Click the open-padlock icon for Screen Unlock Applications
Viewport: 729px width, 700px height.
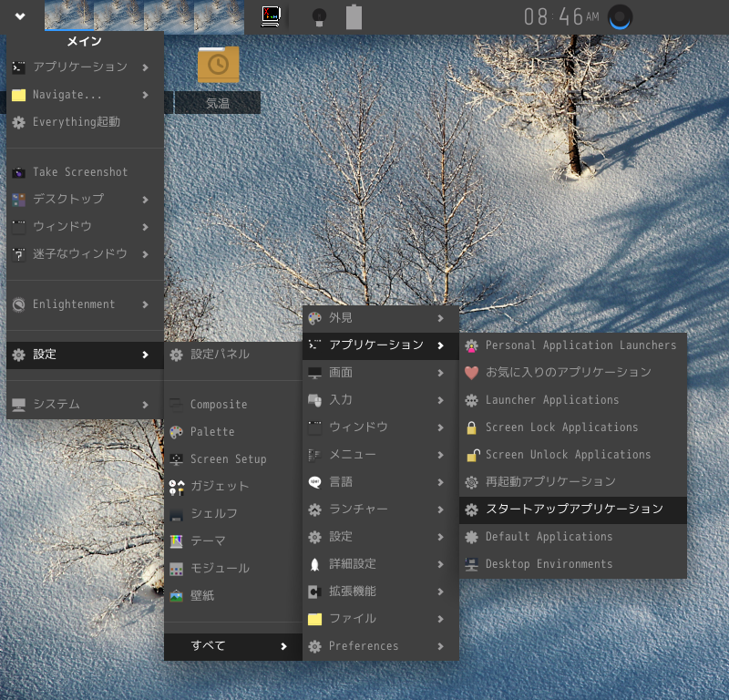472,455
